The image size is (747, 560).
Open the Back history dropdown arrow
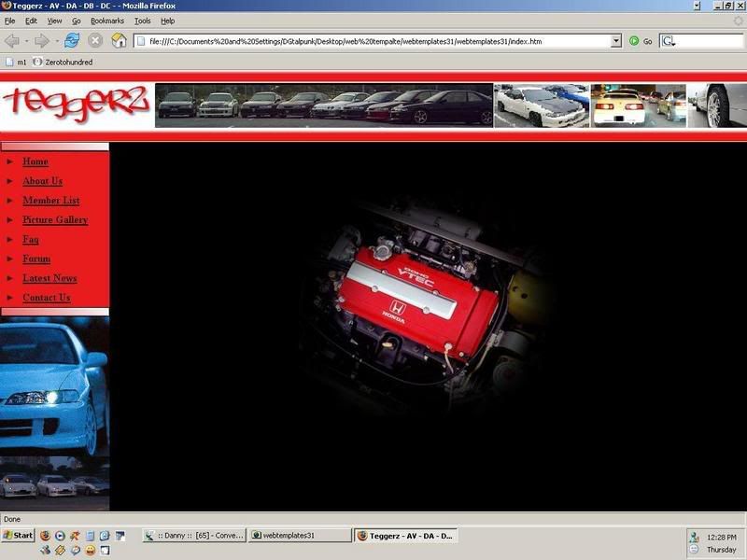click(26, 41)
